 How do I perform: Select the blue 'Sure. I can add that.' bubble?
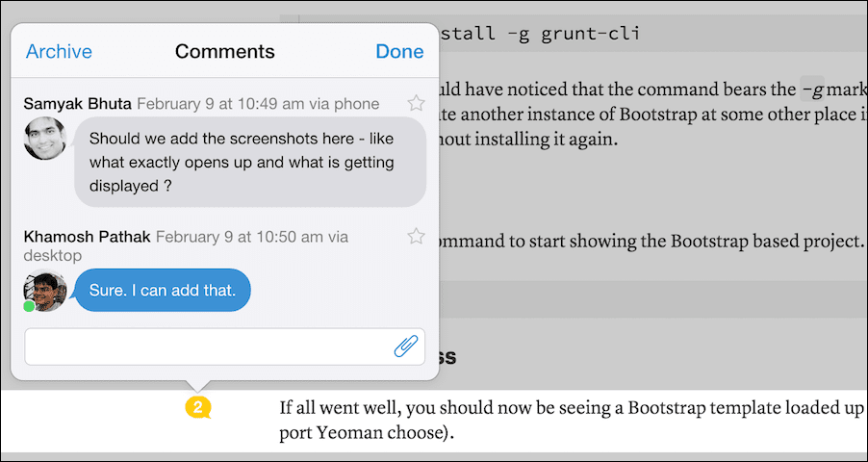(163, 291)
